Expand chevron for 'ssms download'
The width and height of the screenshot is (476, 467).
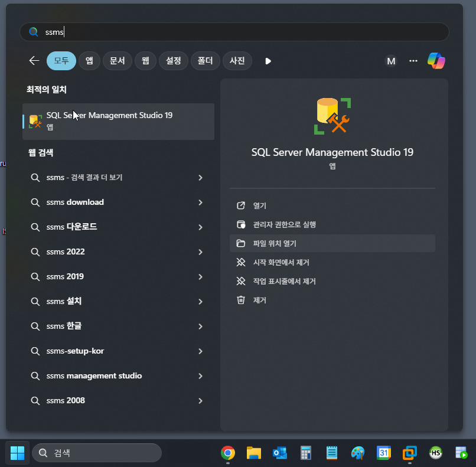click(x=200, y=203)
